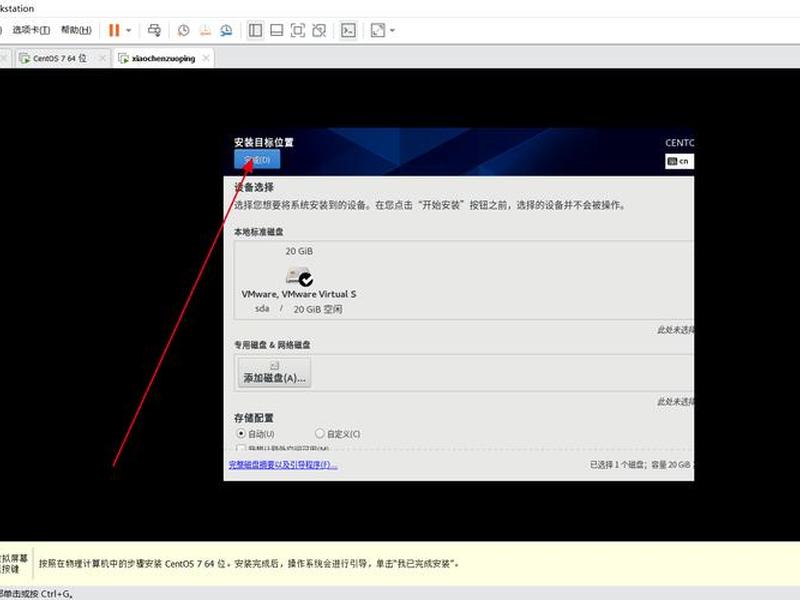This screenshot has height=600, width=800.
Task: Click the 本地标准磁盘 label
Action: point(259,232)
